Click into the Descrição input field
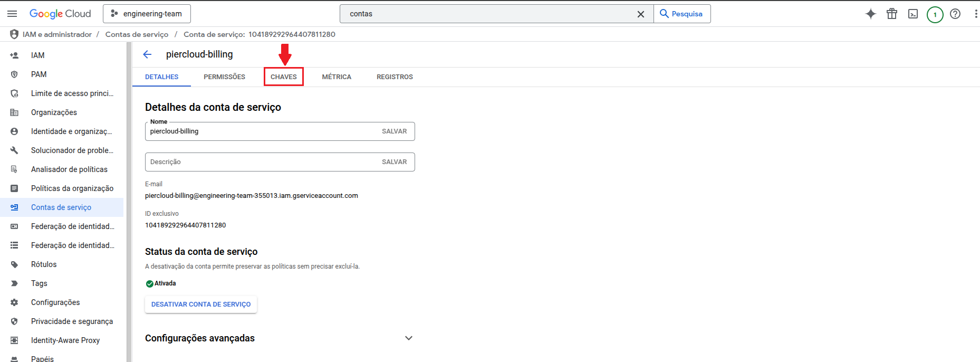This screenshot has height=362, width=980. (261, 162)
